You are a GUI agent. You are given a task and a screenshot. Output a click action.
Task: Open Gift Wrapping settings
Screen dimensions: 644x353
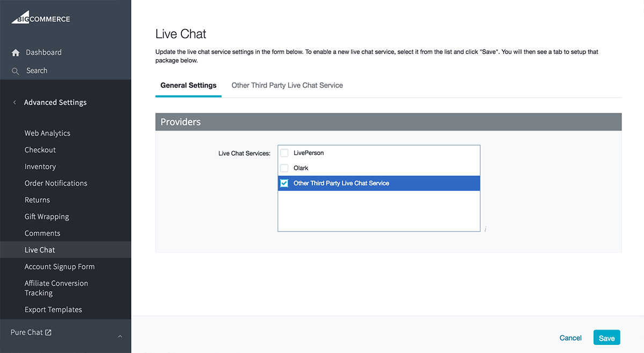[x=47, y=217]
